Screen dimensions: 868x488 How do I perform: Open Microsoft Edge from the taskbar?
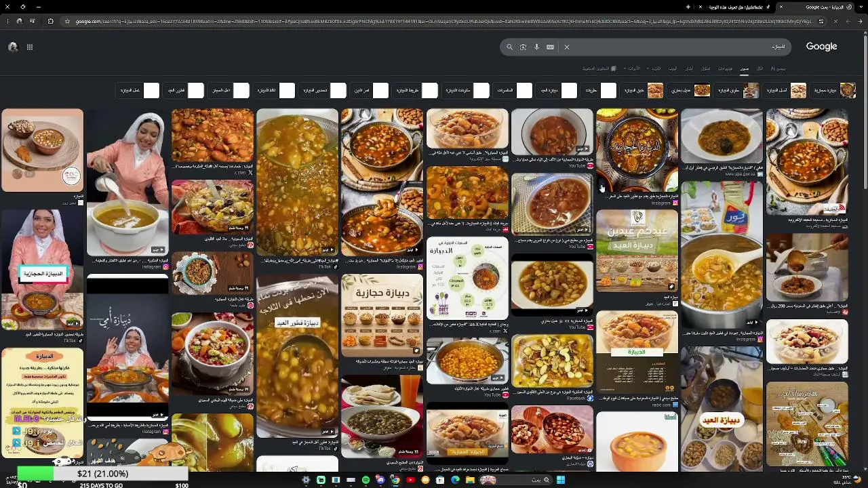pos(455,480)
